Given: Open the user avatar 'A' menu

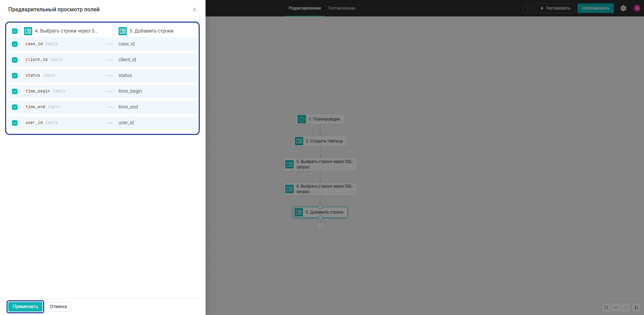Looking at the screenshot, I should [x=637, y=8].
